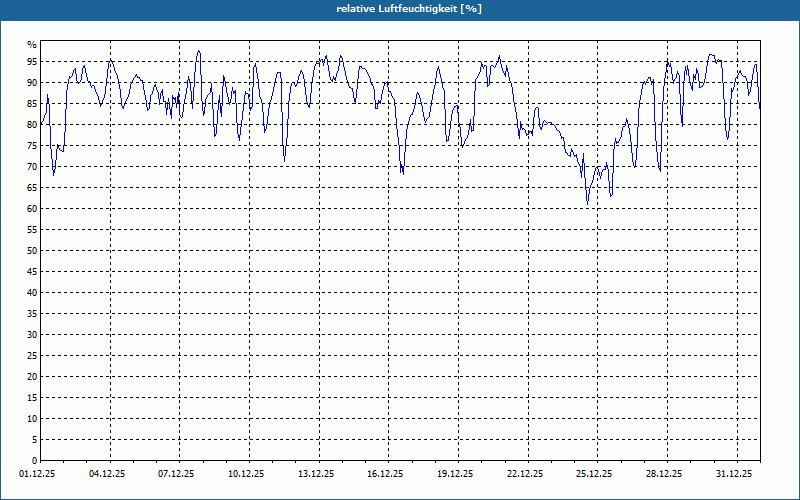Click the title 'relative Luftfeuchtigkeit [%]'
The width and height of the screenshot is (800, 500).
tap(409, 9)
